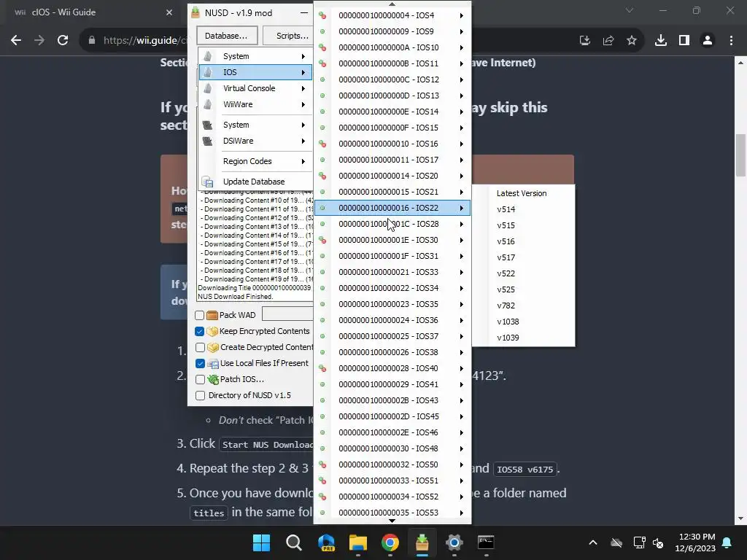Screen dimensions: 747x560
Task: Click the Wii icon next to System
Action: [x=208, y=56]
